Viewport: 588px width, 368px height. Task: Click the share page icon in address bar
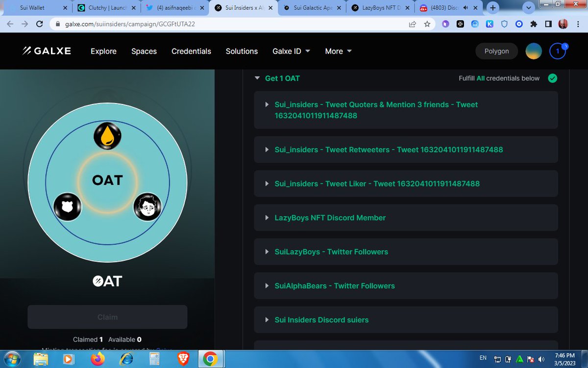(x=413, y=24)
